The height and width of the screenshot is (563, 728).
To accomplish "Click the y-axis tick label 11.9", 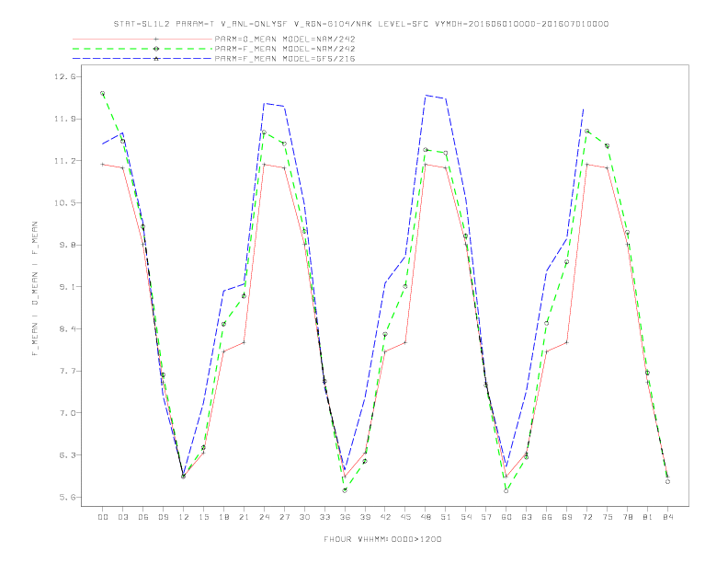I will [x=64, y=119].
